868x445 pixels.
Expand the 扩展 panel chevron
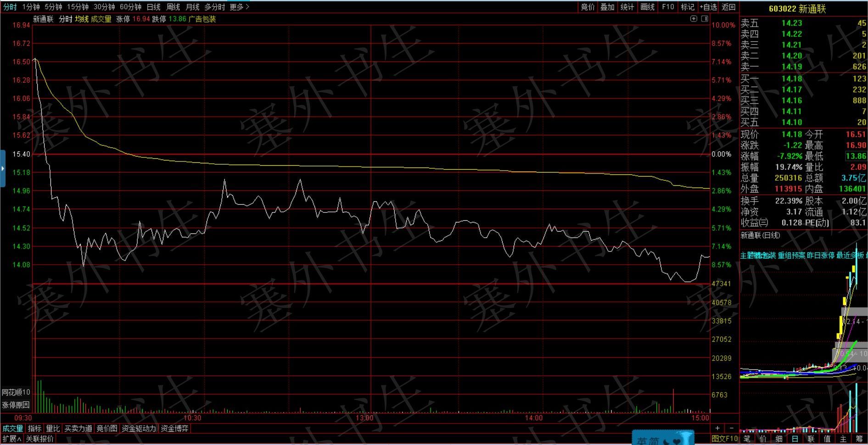11,439
